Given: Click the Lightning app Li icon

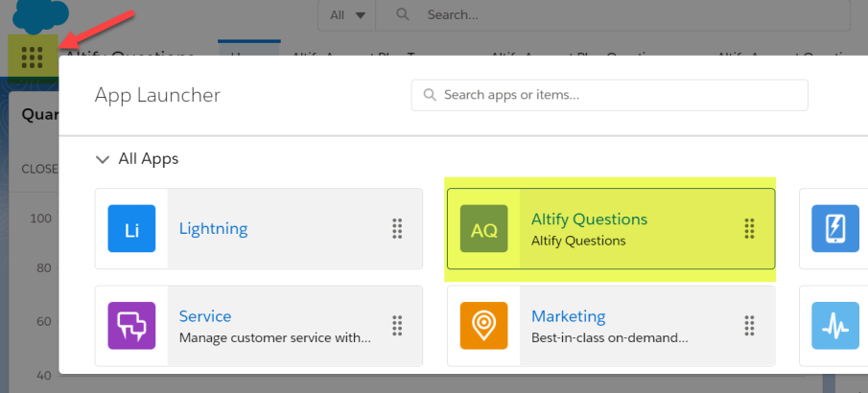Looking at the screenshot, I should pyautogui.click(x=131, y=228).
